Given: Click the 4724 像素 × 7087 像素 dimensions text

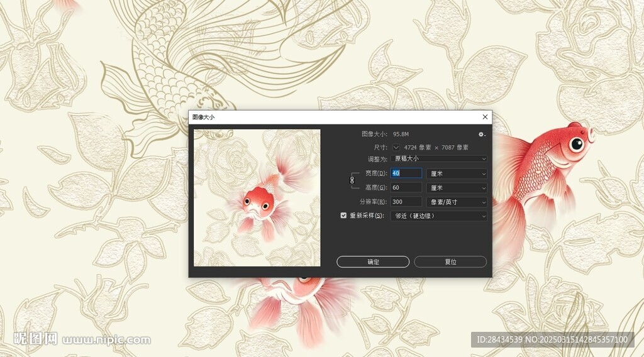Looking at the screenshot, I should tap(436, 147).
